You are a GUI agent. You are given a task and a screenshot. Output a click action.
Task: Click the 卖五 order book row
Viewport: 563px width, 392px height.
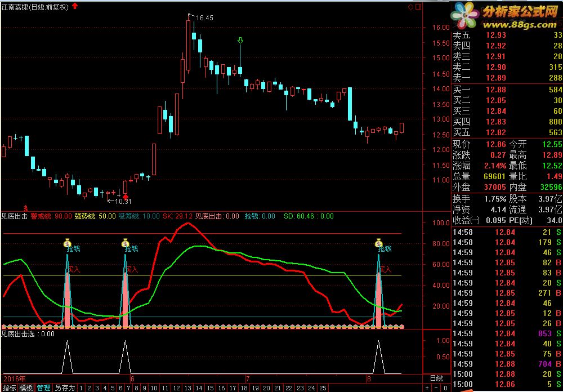tap(507, 35)
